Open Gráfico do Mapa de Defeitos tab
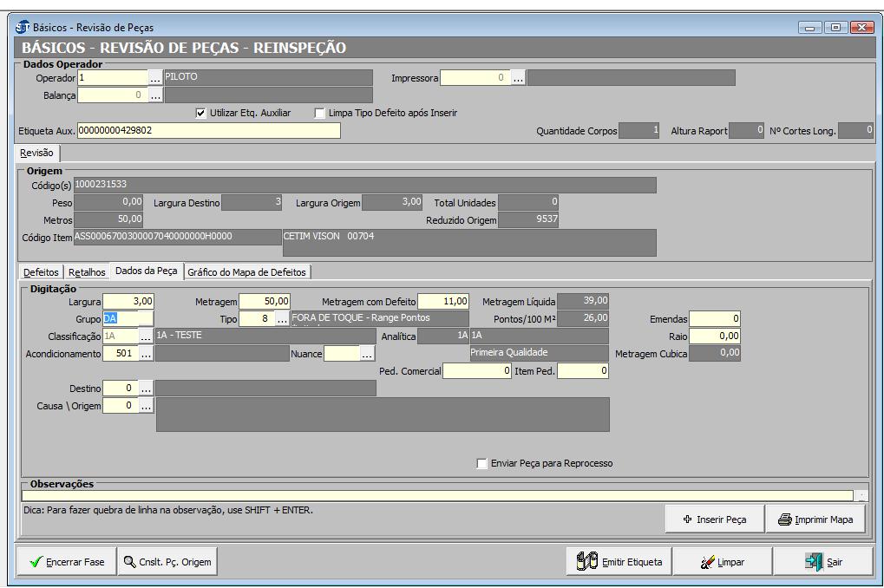This screenshot has height=588, width=884. (x=247, y=271)
